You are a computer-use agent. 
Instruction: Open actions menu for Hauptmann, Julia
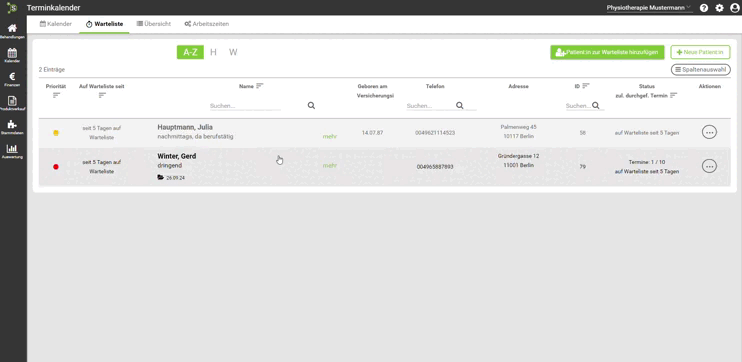click(x=709, y=132)
